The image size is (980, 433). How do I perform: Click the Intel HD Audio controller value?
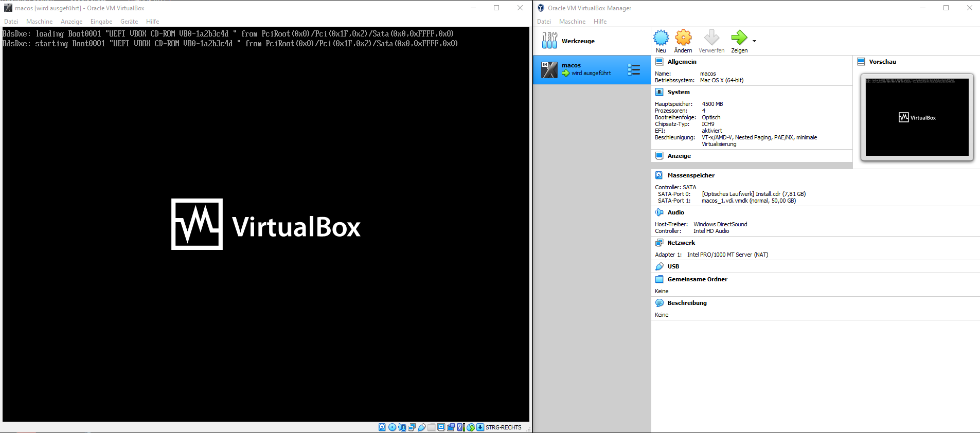click(711, 231)
